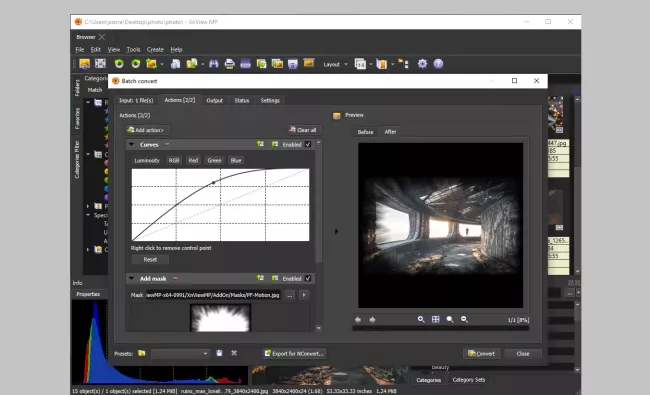Go to next preview image arrow
The width and height of the screenshot is (650, 395).
point(372,320)
